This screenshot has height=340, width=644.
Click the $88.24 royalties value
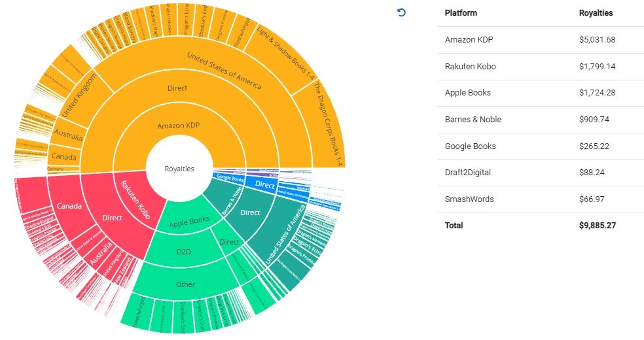point(592,172)
